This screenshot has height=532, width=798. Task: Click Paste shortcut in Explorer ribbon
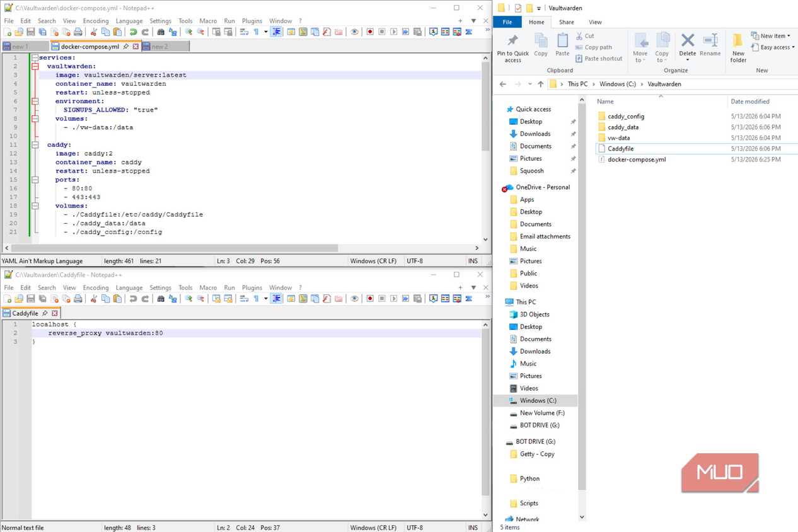pyautogui.click(x=598, y=59)
